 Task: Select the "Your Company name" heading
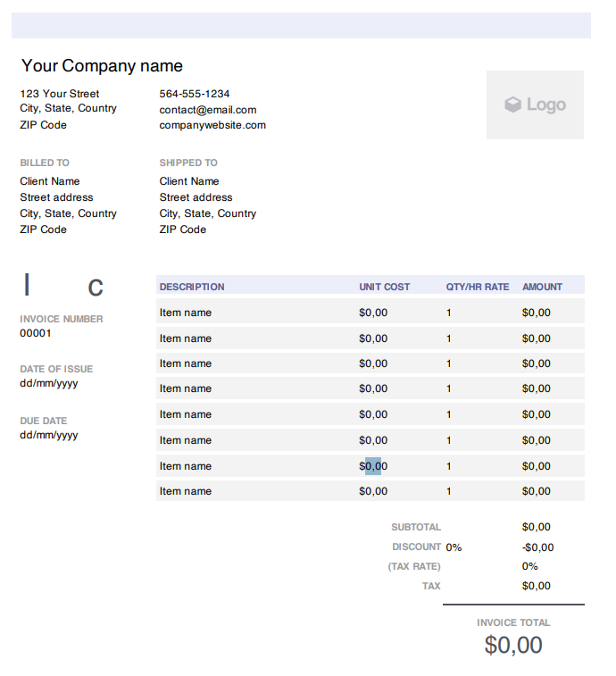[102, 66]
